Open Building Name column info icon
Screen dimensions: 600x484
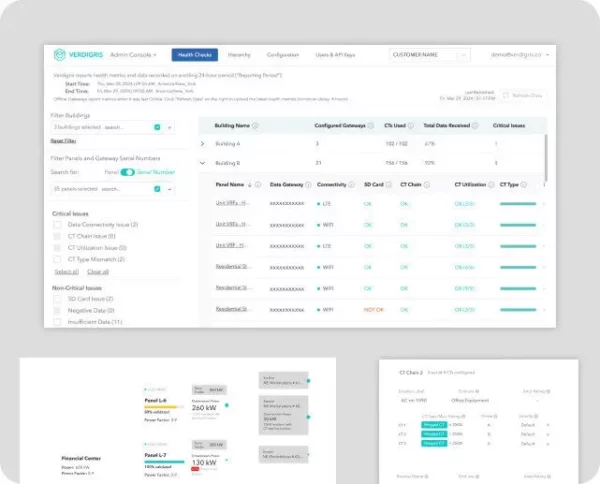click(255, 125)
